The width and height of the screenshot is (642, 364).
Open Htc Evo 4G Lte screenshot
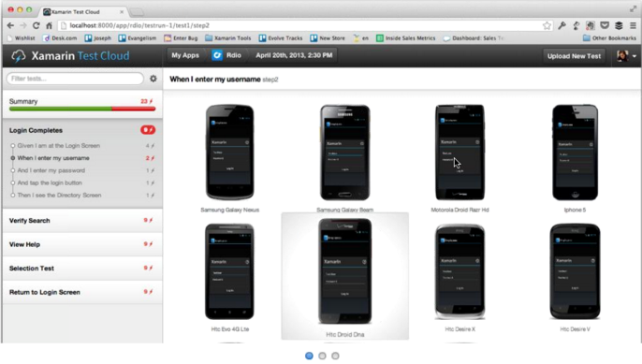point(229,271)
